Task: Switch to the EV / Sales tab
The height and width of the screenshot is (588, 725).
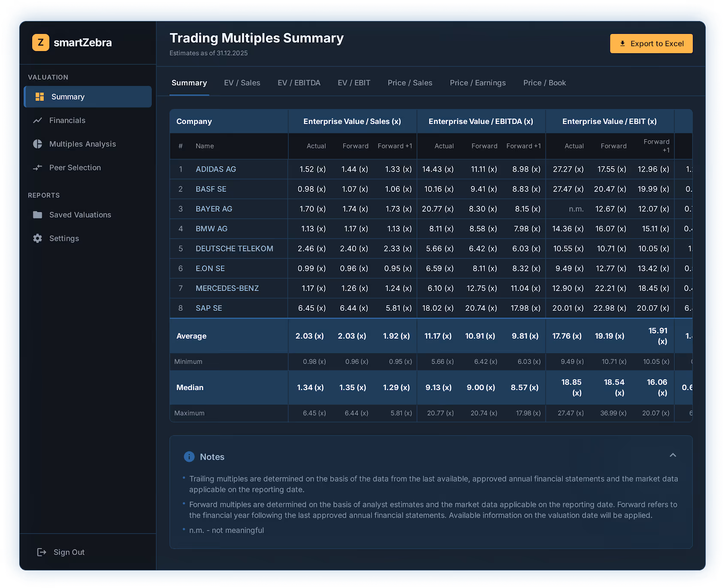Action: tap(242, 83)
